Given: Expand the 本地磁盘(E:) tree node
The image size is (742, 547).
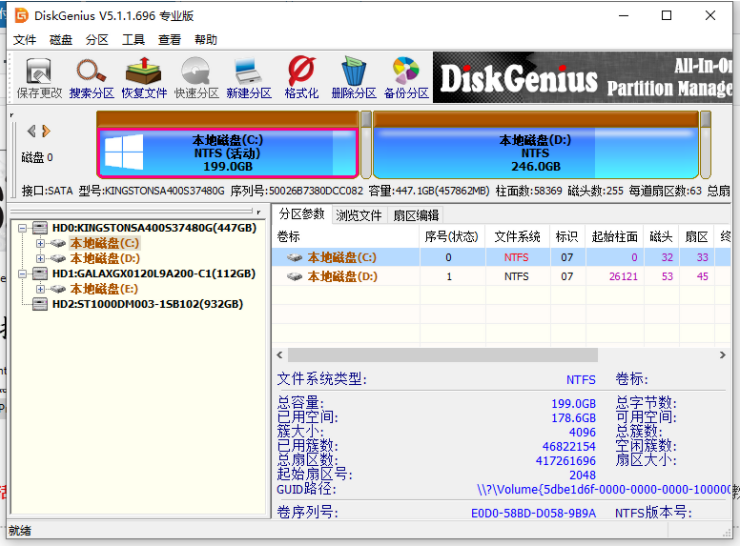Looking at the screenshot, I should [40, 289].
